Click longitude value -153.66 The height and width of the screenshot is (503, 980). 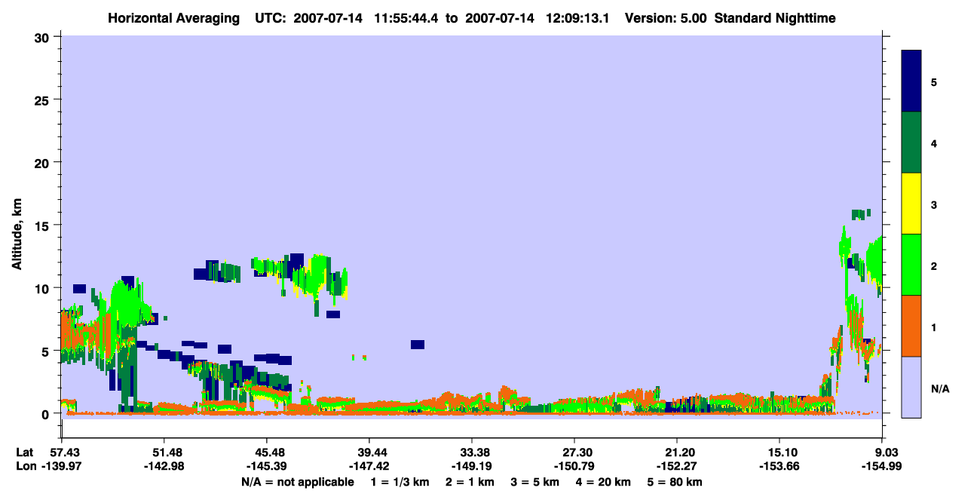point(780,467)
